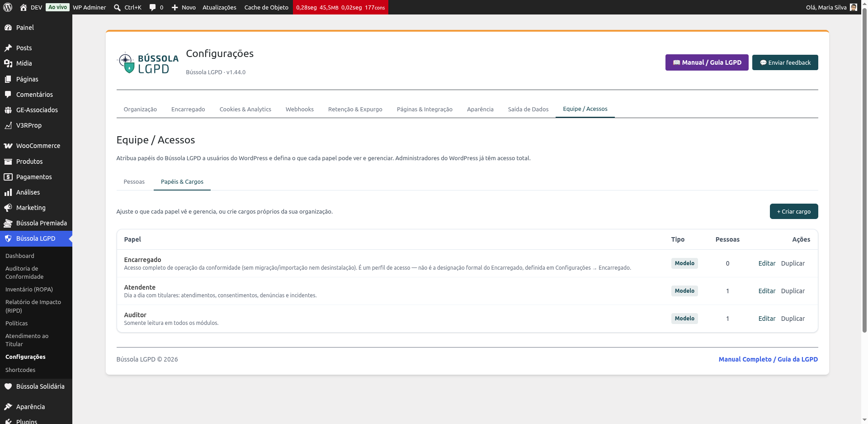Click the Comentários speech bubble icon
This screenshot has width=868, height=424.
click(x=8, y=95)
